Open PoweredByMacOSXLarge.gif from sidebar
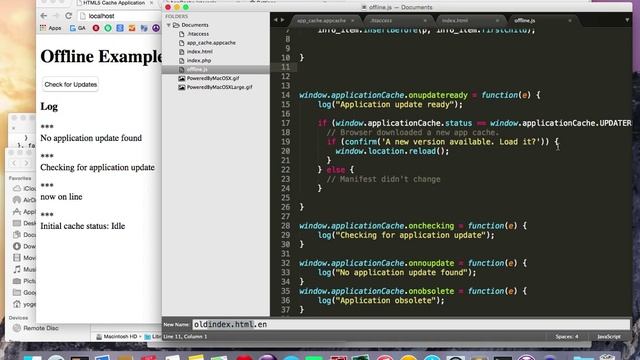640x360 pixels. tap(219, 87)
